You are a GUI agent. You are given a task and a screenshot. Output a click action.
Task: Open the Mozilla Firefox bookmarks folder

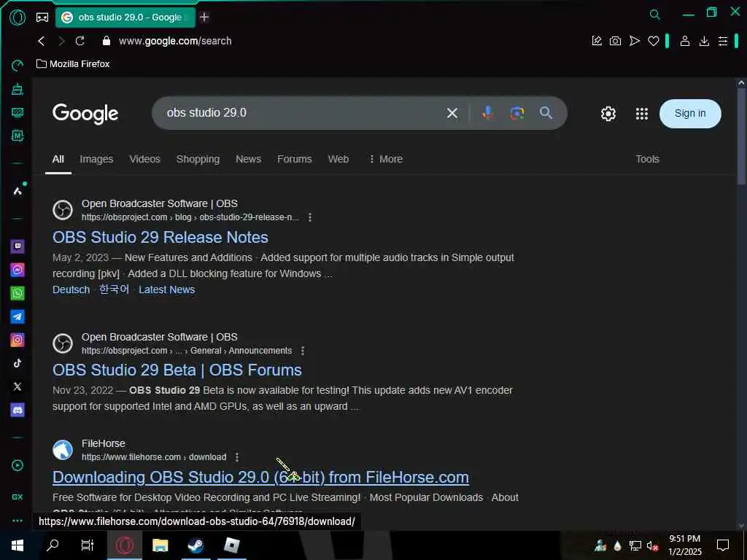point(73,64)
